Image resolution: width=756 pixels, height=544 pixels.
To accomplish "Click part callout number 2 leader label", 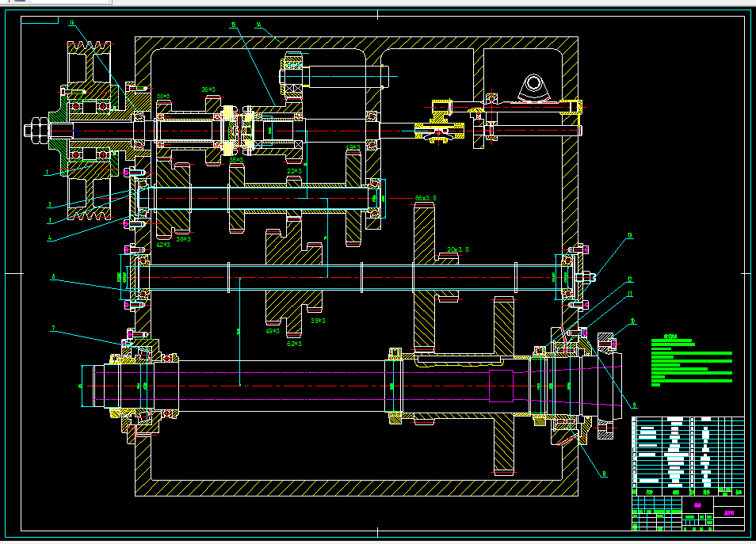I will (x=49, y=204).
